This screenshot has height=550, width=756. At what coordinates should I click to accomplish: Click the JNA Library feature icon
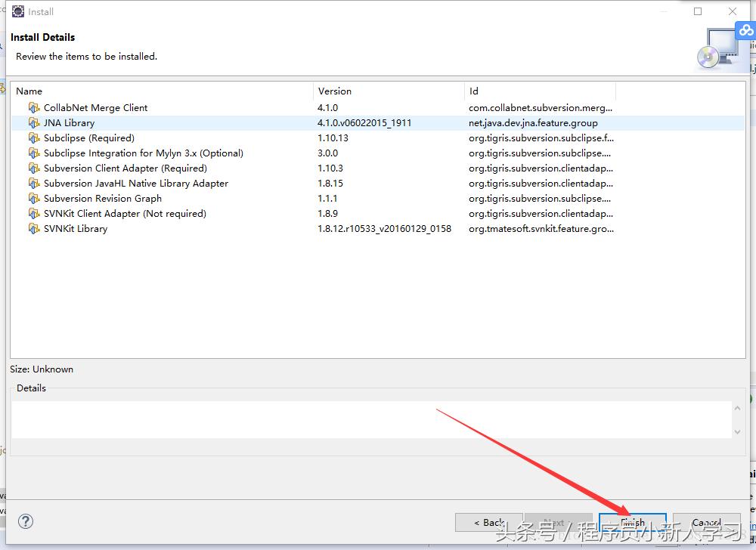[x=34, y=122]
